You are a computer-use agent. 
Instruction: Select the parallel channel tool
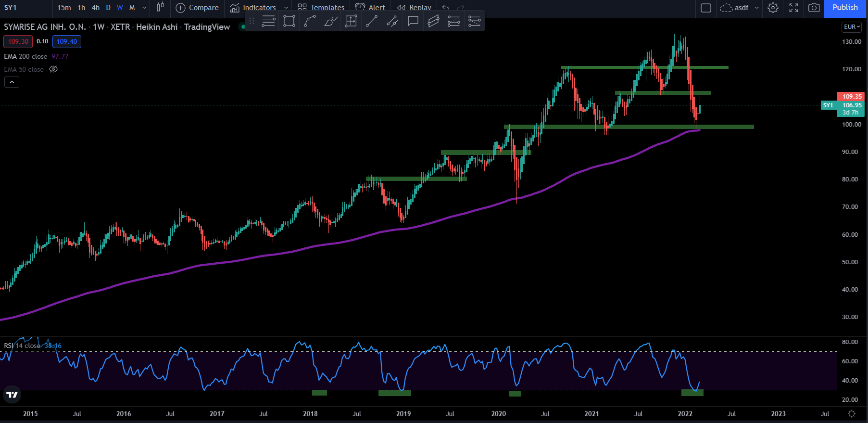(433, 21)
